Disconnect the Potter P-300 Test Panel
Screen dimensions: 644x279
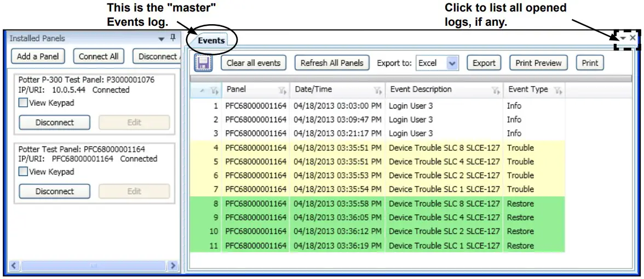click(x=54, y=122)
